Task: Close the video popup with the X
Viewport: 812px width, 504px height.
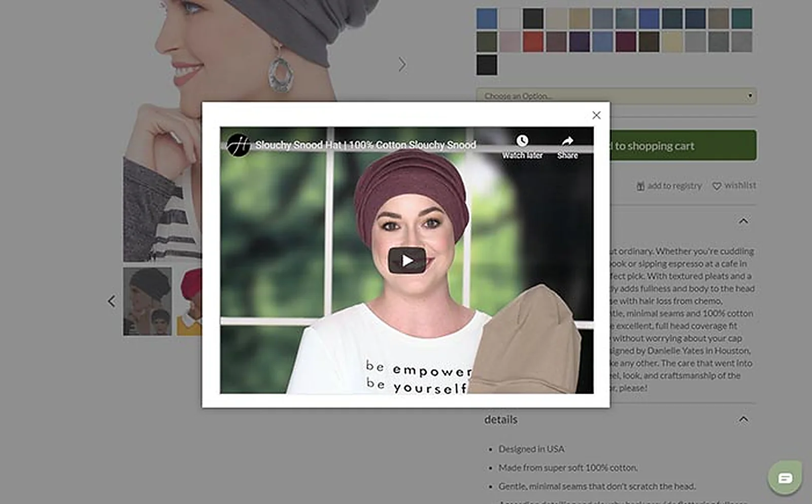Action: 596,115
